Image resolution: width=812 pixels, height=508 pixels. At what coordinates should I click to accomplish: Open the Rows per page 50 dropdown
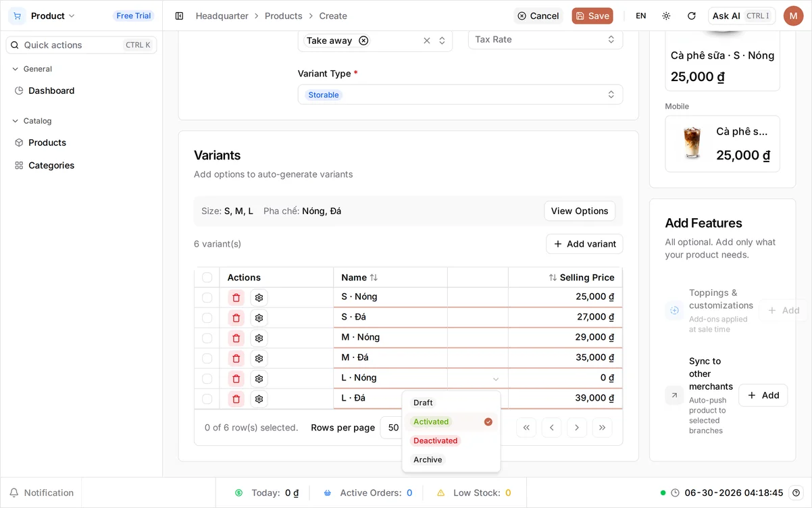pyautogui.click(x=393, y=428)
